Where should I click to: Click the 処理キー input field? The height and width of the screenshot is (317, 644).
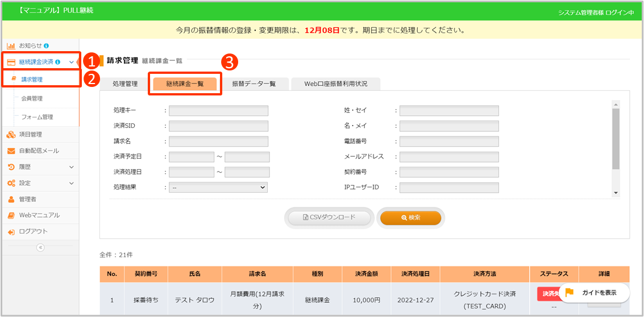[218, 110]
